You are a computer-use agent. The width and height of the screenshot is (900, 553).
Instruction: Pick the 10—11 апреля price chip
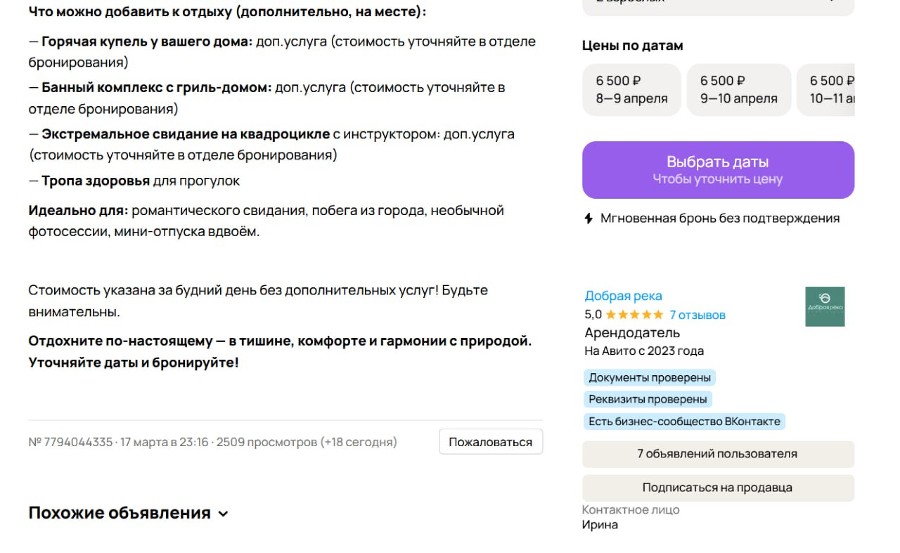[832, 90]
